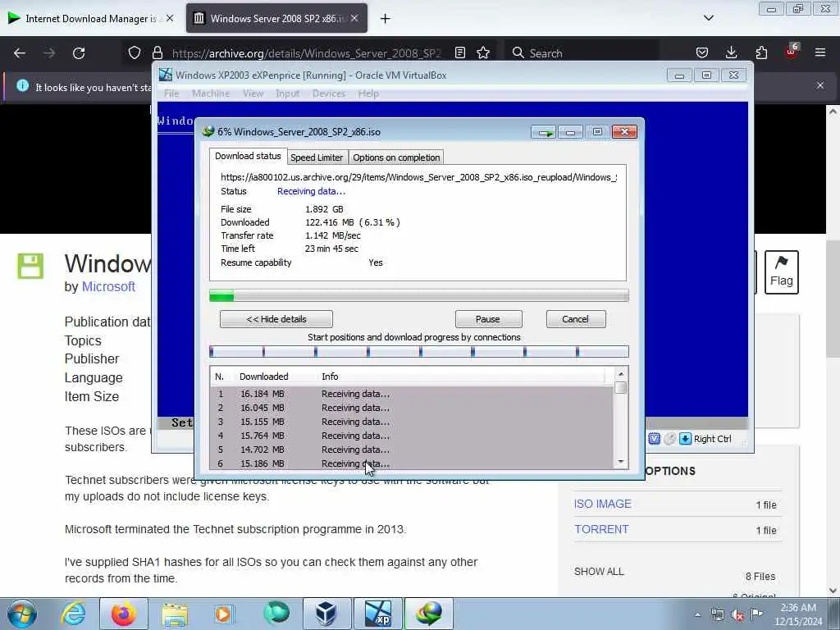Open the Options on completion tab
This screenshot has height=630, width=840.
click(x=396, y=157)
